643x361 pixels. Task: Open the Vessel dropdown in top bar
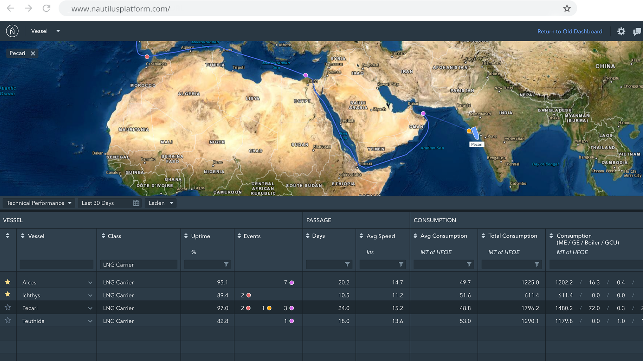[x=45, y=31]
